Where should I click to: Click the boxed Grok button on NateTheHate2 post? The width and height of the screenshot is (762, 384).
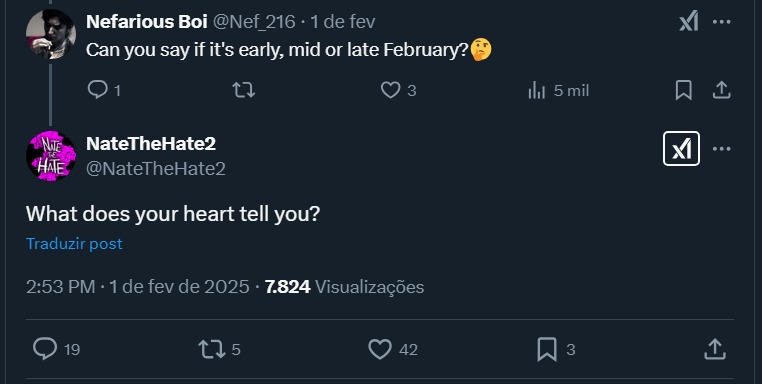[681, 149]
